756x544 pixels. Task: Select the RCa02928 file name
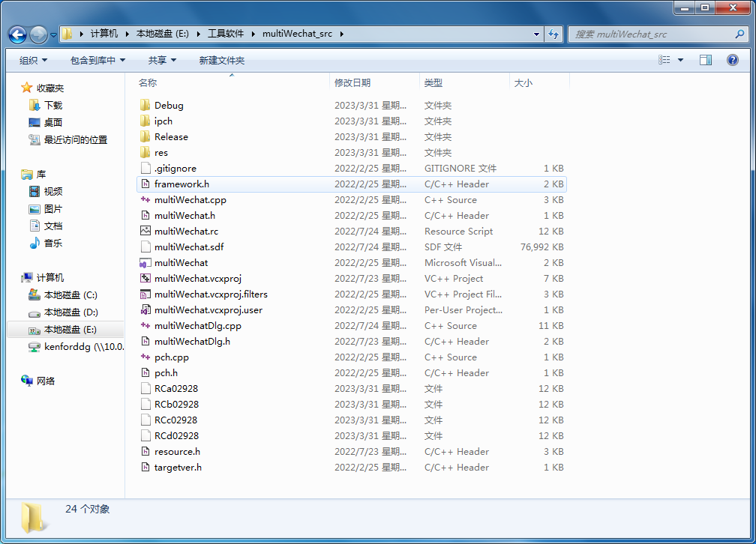pos(176,388)
